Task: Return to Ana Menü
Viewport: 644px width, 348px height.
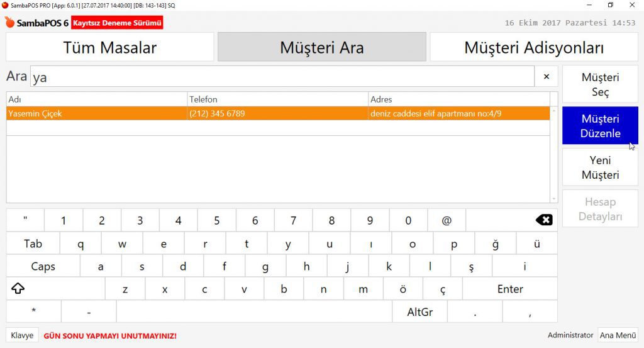Action: coord(617,335)
